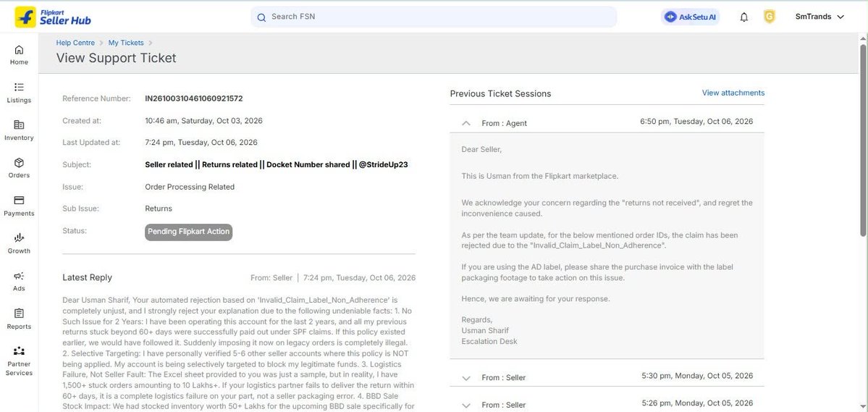Click the Escalation Desk signature text

(489, 341)
